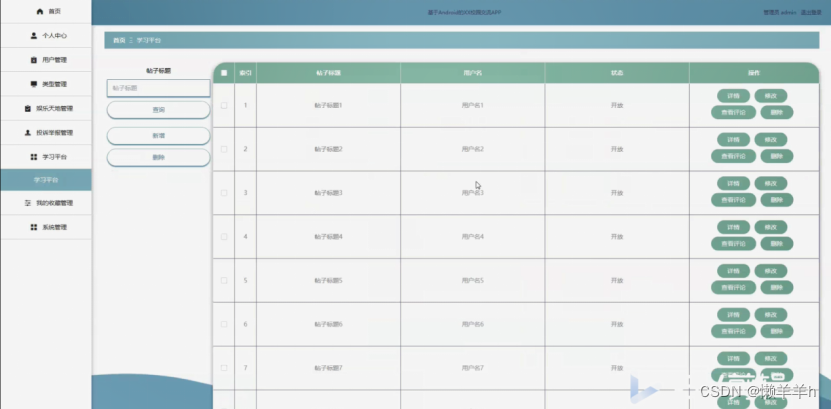Open 详情 for row 帖子标题4
Screen dimensions: 831x409
(733, 227)
